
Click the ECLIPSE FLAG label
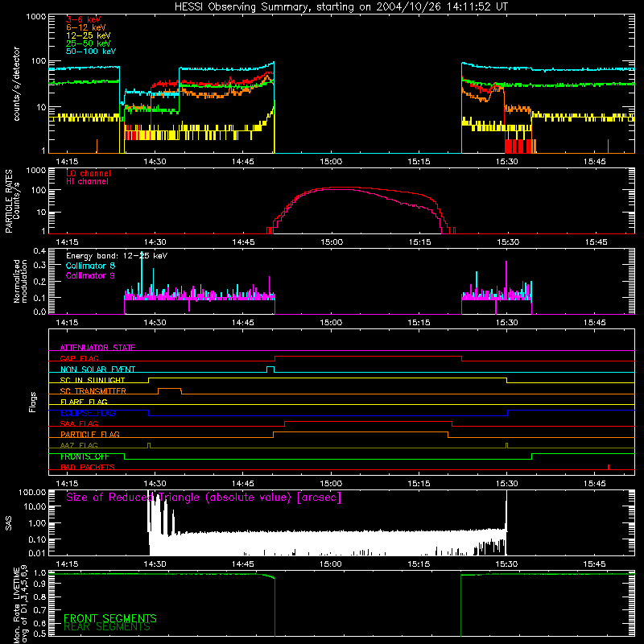click(x=88, y=413)
